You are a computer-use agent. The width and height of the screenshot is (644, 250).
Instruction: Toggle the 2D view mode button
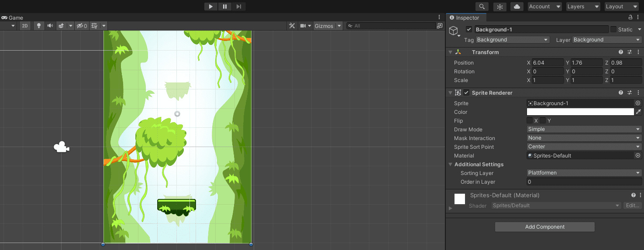[x=25, y=26]
